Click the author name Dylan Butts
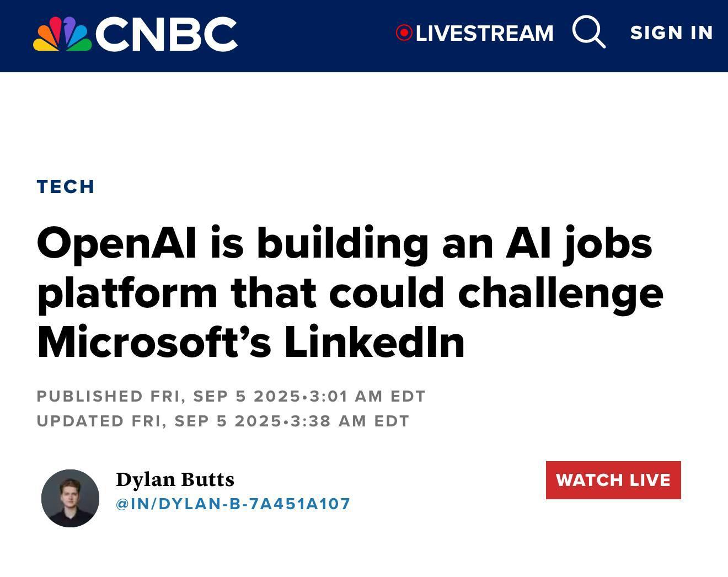This screenshot has width=728, height=577. [175, 479]
